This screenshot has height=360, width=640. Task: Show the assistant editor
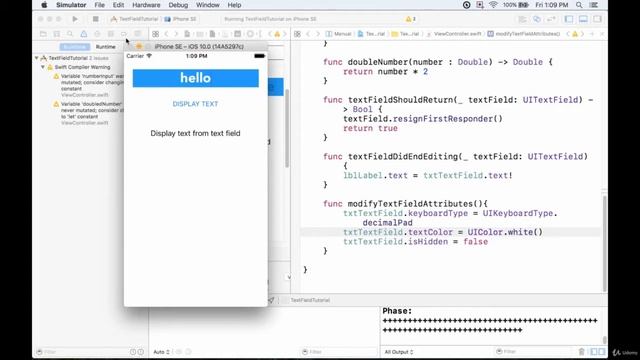(x=537, y=19)
